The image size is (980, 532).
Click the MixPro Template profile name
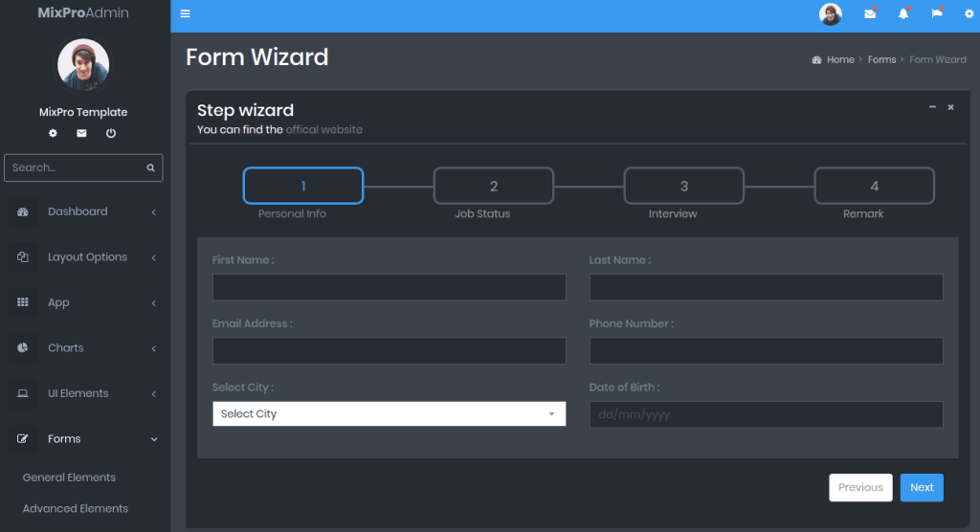point(83,112)
